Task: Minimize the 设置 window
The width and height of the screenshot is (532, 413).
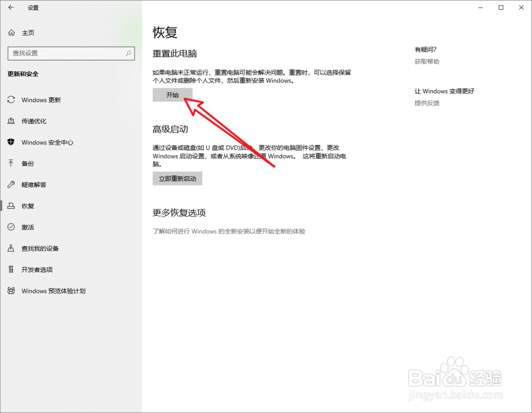Action: (480, 7)
